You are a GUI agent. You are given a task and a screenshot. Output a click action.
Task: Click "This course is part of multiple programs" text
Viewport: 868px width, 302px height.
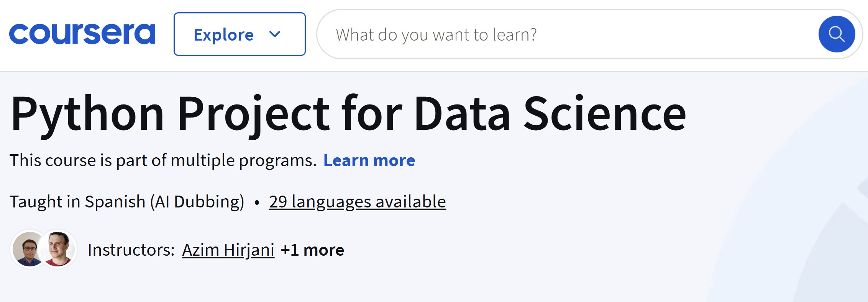(163, 160)
